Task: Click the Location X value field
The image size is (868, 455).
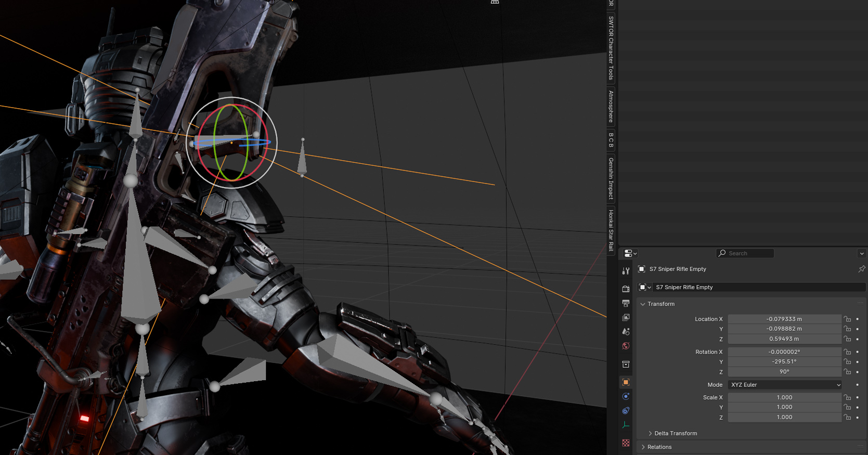Action: click(784, 319)
